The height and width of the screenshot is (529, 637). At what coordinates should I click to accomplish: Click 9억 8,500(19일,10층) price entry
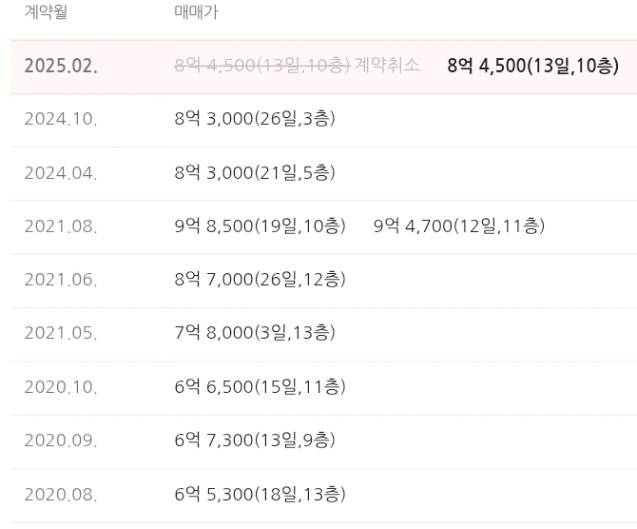coord(260,227)
